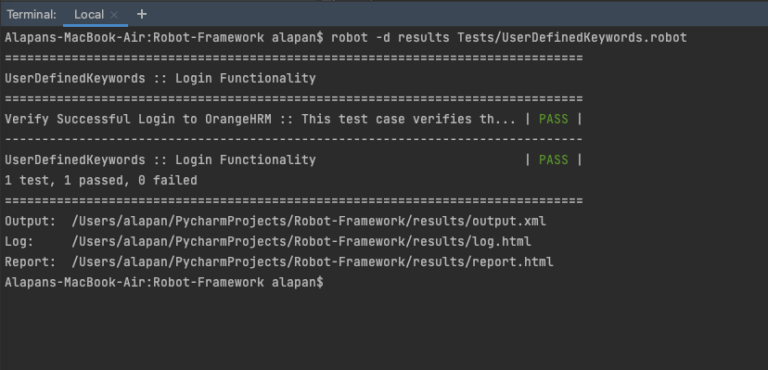The width and height of the screenshot is (768, 370).
Task: Click the '1 test, 1 passed, 0 failed' line
Action: 101,181
